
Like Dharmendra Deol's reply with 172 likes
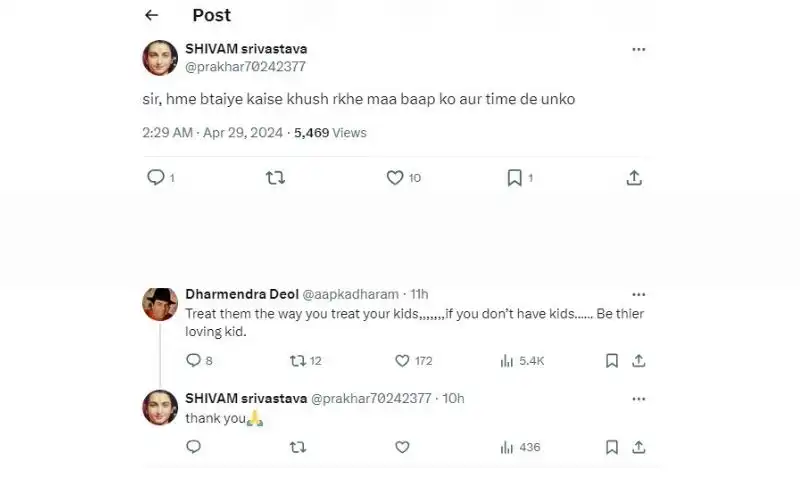[x=403, y=361]
